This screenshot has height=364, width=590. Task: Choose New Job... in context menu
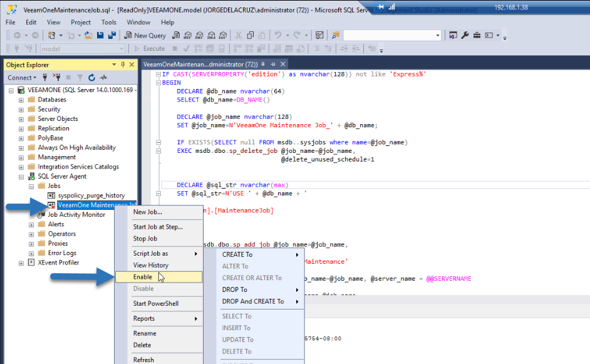click(x=159, y=212)
